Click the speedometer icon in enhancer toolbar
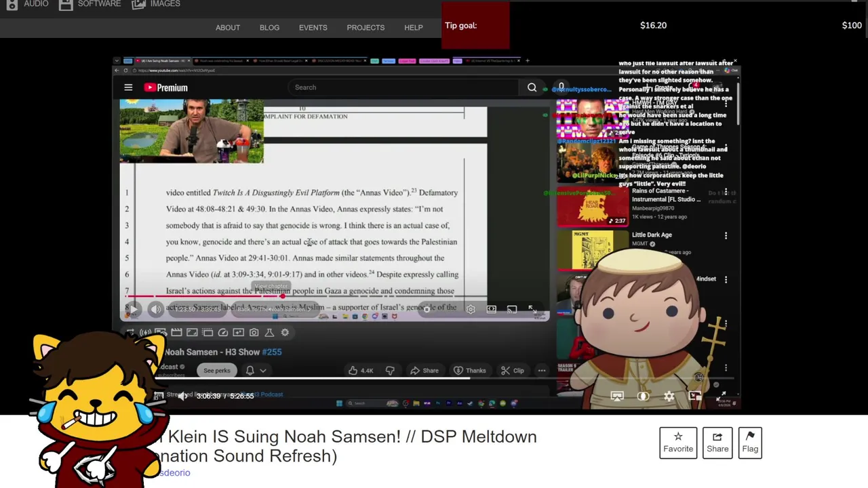The width and height of the screenshot is (868, 488). click(222, 332)
